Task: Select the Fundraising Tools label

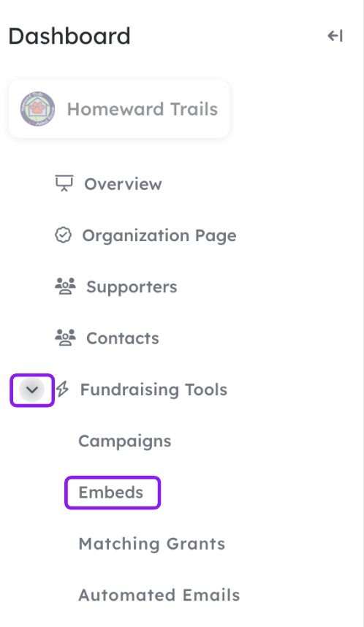Action: (x=153, y=389)
